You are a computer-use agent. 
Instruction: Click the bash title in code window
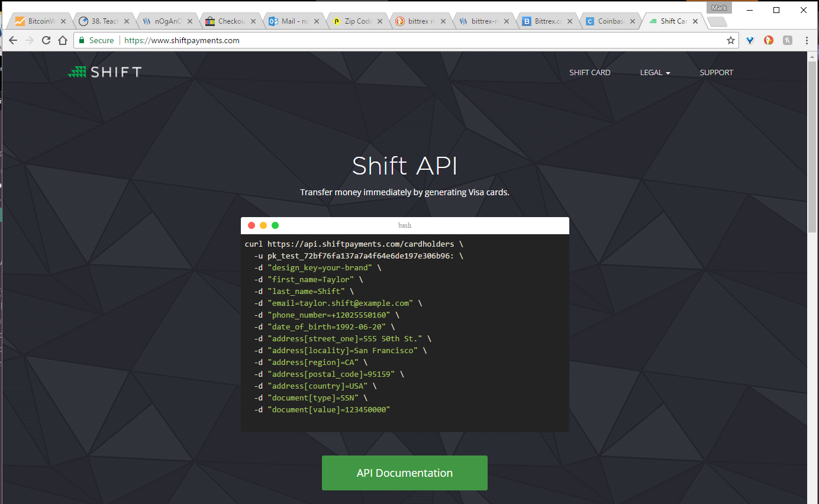point(405,225)
